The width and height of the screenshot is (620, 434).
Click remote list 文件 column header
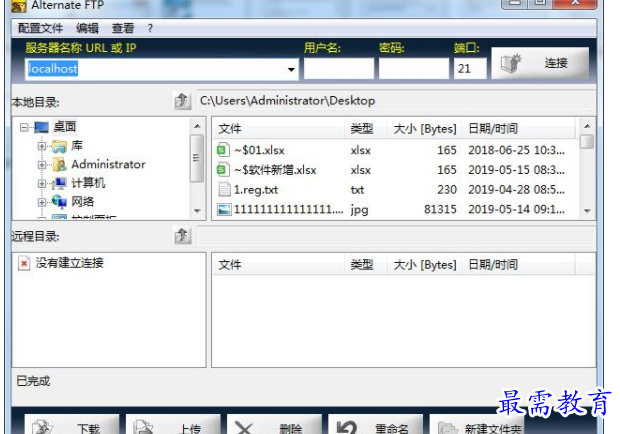coord(279,265)
